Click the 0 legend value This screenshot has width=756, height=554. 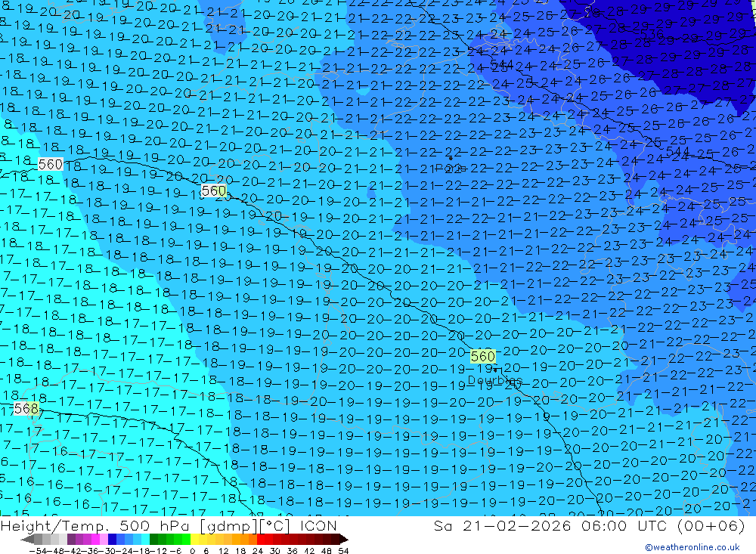192,551
